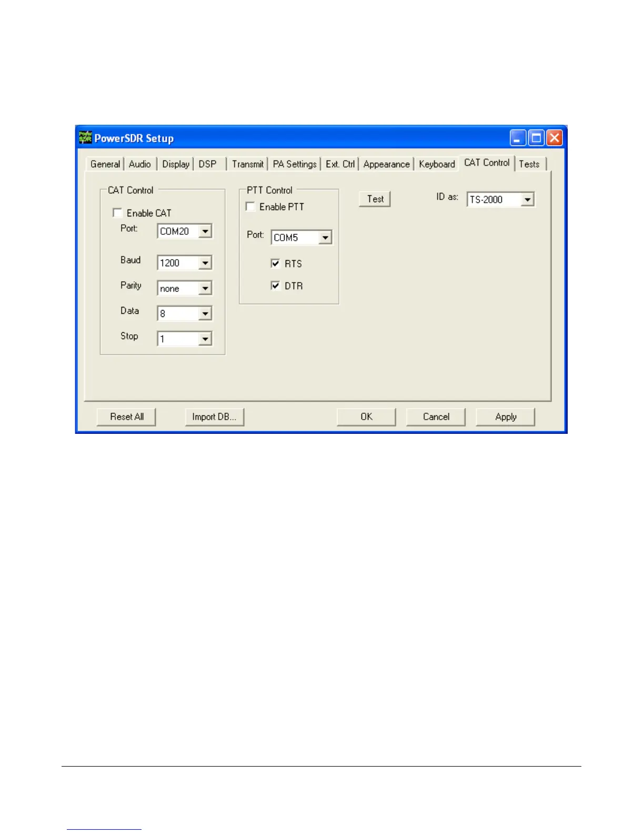Viewport: 644px width, 834px height.
Task: Switch to the Audio tab
Action: click(140, 164)
